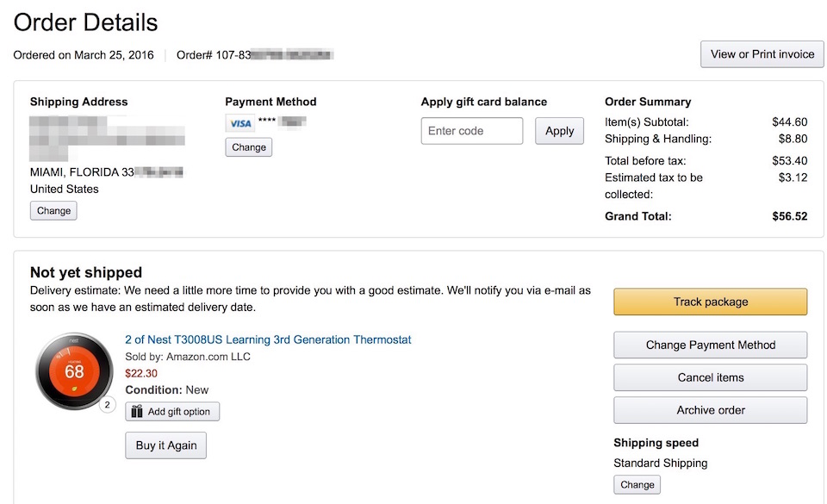Apply the gift card balance code
Image resolution: width=827 pixels, height=504 pixels.
click(559, 131)
